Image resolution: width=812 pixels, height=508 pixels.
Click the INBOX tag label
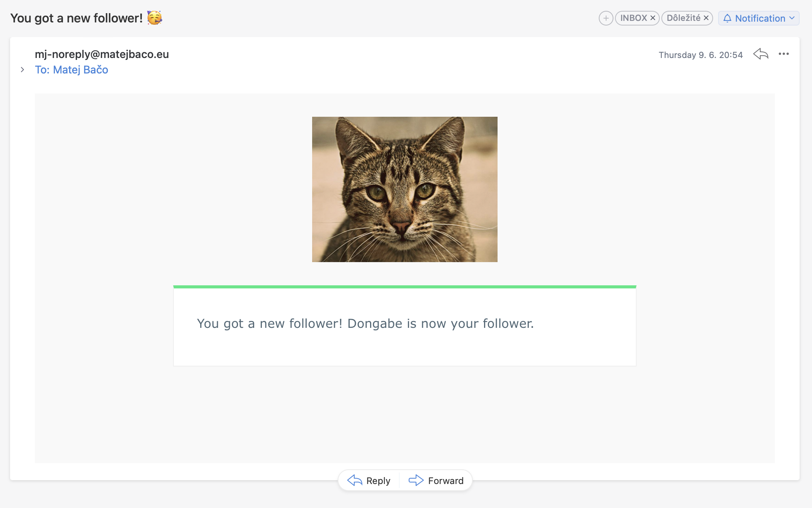tap(633, 18)
